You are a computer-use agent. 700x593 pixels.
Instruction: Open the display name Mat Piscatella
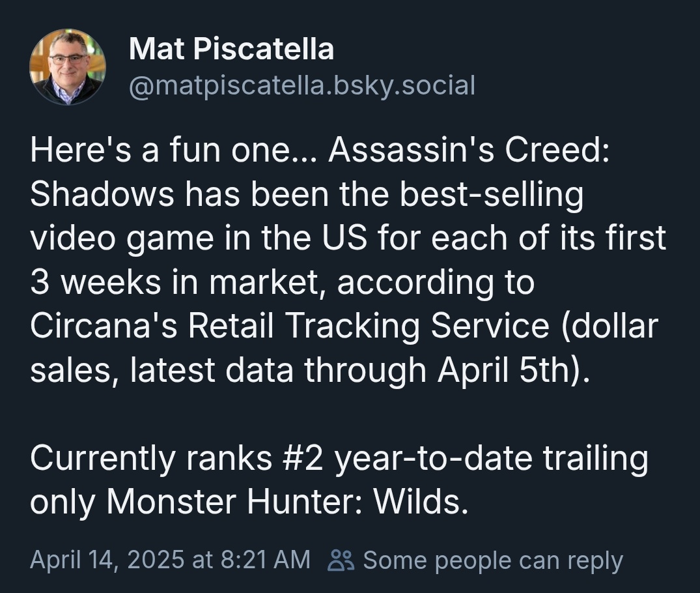(x=231, y=49)
